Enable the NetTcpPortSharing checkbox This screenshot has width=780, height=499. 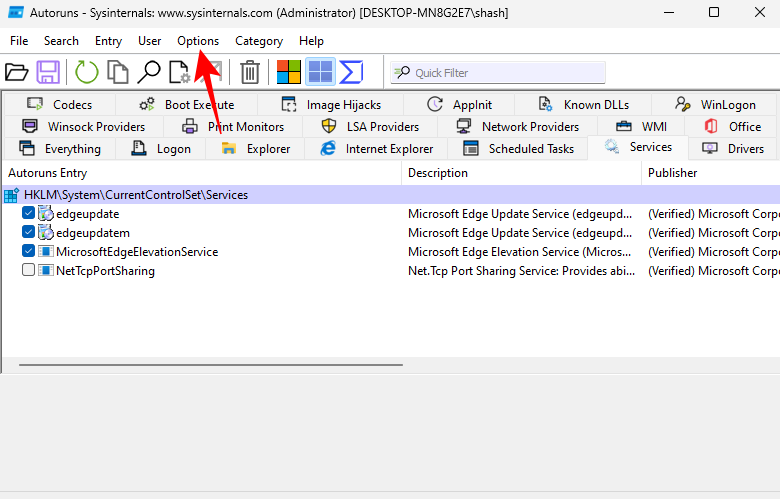pos(28,270)
